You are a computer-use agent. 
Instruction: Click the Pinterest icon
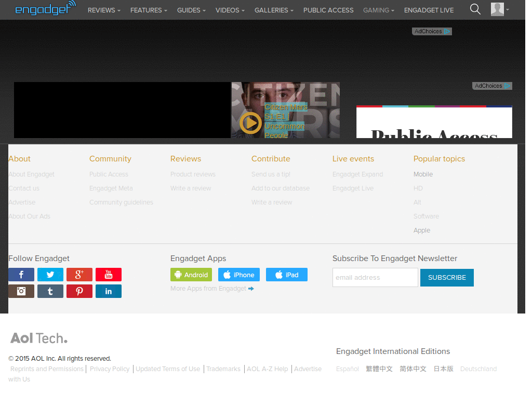point(79,291)
